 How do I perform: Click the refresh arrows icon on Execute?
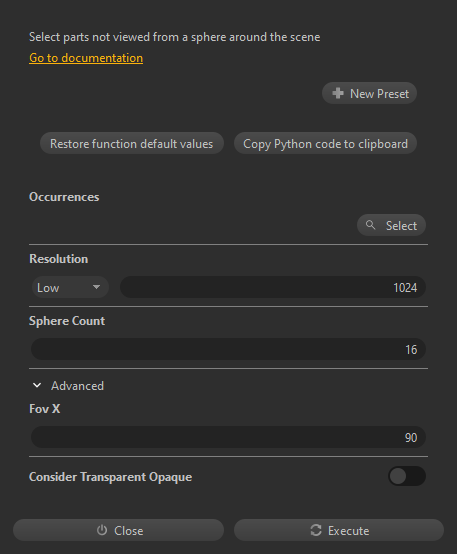pyautogui.click(x=316, y=530)
